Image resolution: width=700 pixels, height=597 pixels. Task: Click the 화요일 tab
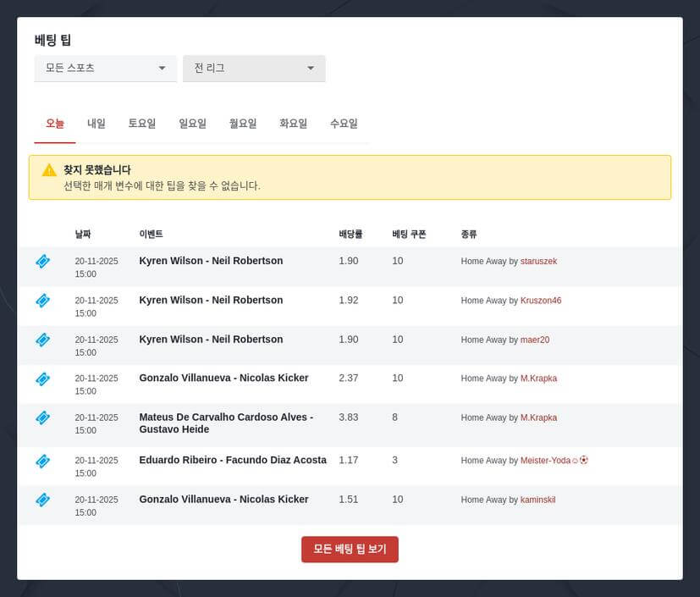293,124
